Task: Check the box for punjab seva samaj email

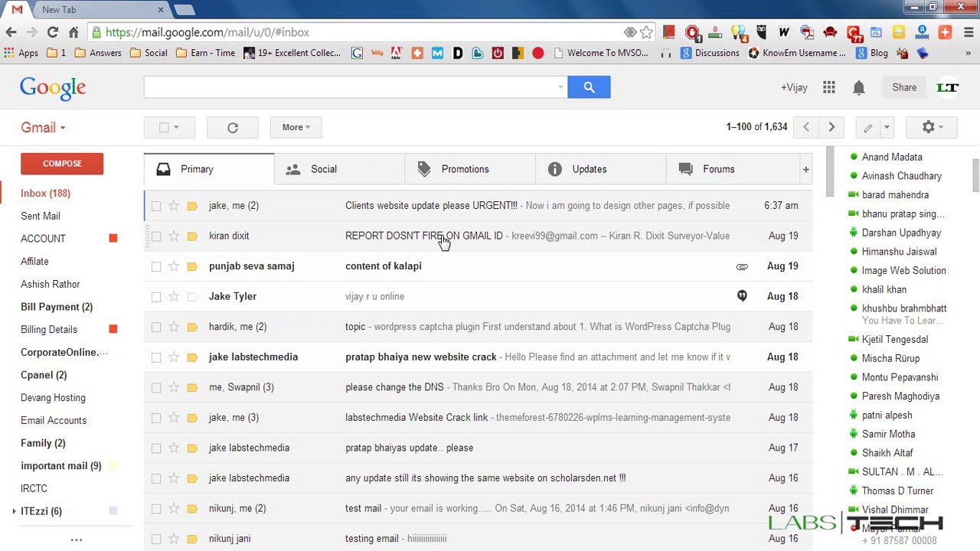Action: pos(156,266)
